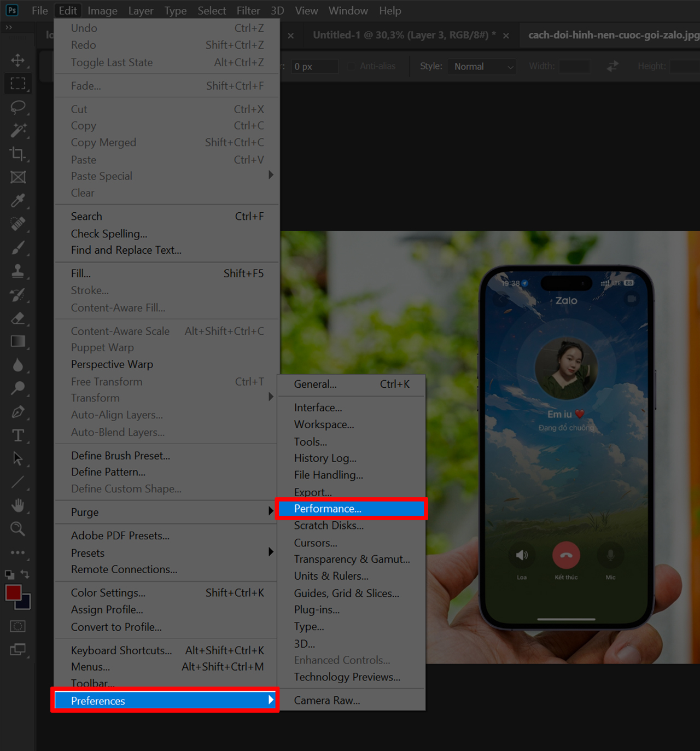Swap foreground and background colors
This screenshot has height=751, width=700.
(x=25, y=574)
